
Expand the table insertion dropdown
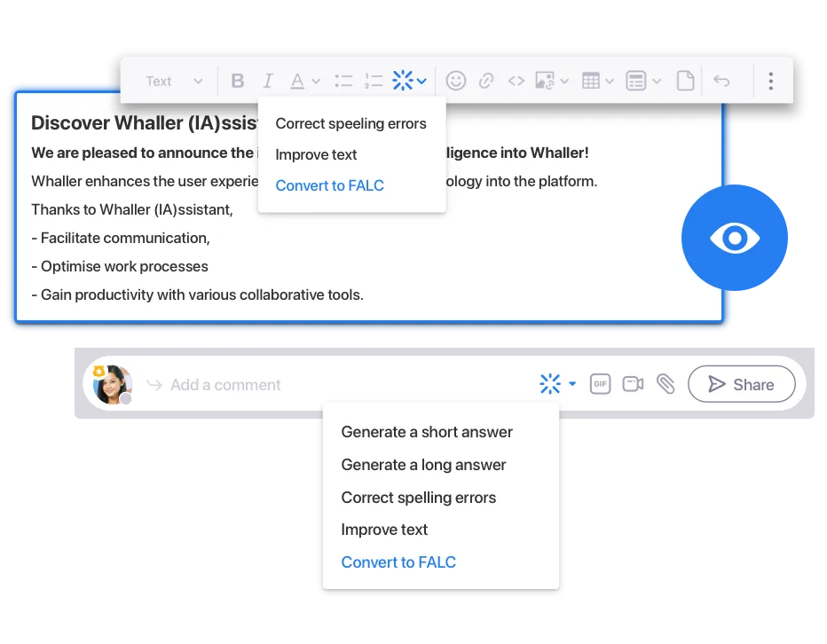point(610,80)
